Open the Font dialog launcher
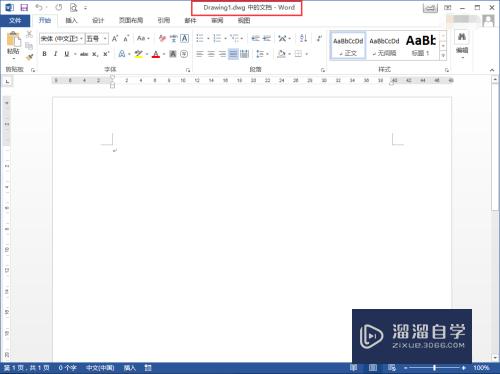 (x=188, y=70)
